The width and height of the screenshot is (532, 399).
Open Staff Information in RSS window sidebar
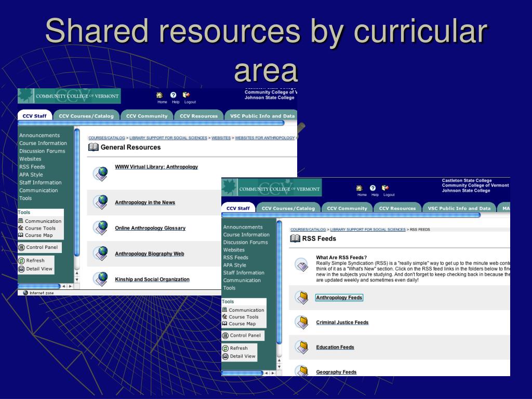[244, 273]
